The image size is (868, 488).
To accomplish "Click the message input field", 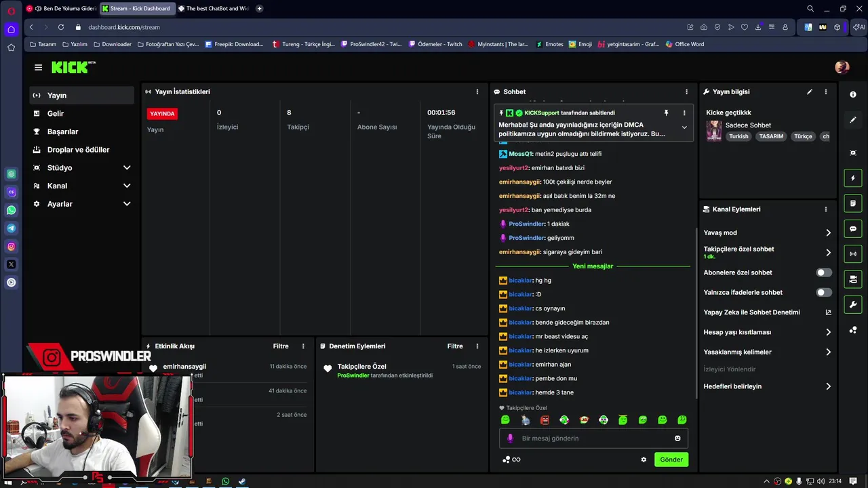I will (x=593, y=439).
